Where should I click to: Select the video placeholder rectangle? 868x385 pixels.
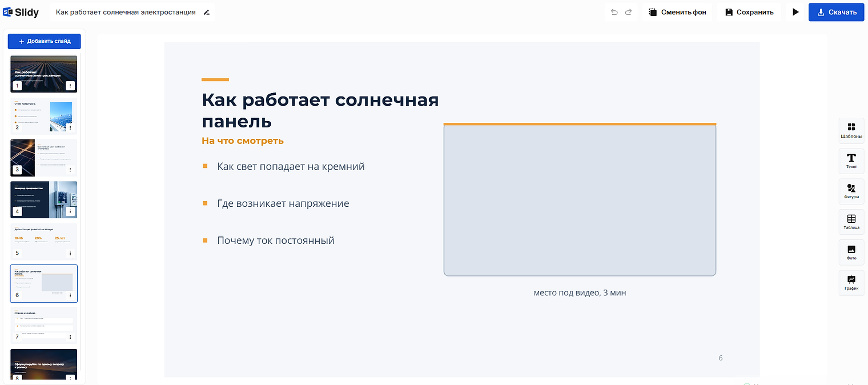(580, 199)
